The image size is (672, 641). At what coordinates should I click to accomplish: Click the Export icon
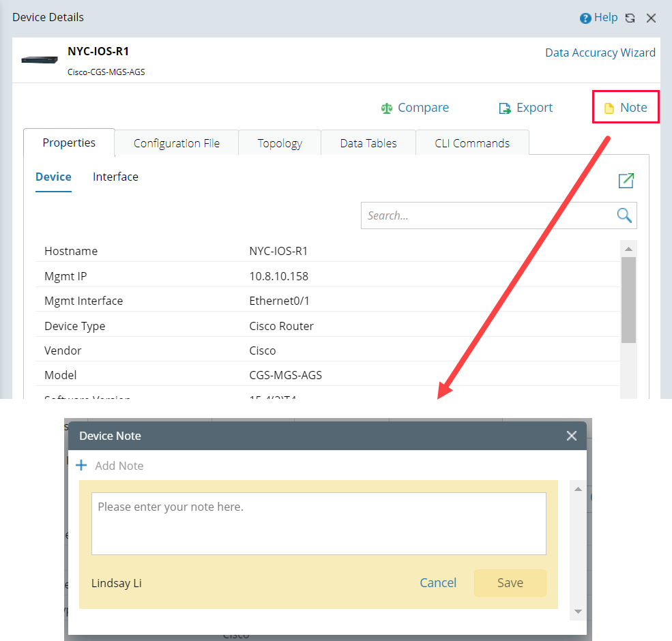click(505, 108)
